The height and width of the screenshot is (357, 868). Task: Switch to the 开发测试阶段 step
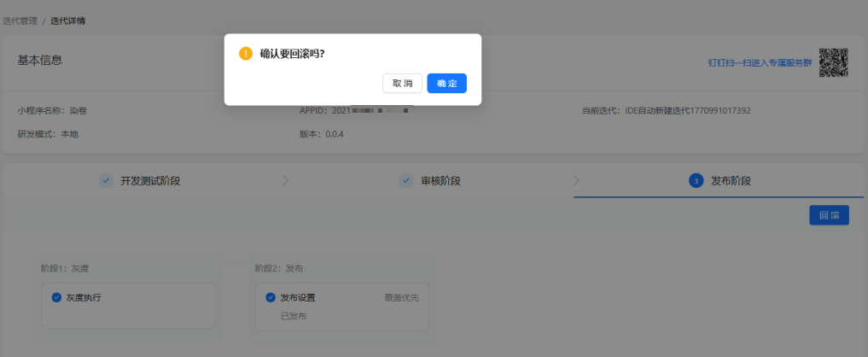click(150, 180)
